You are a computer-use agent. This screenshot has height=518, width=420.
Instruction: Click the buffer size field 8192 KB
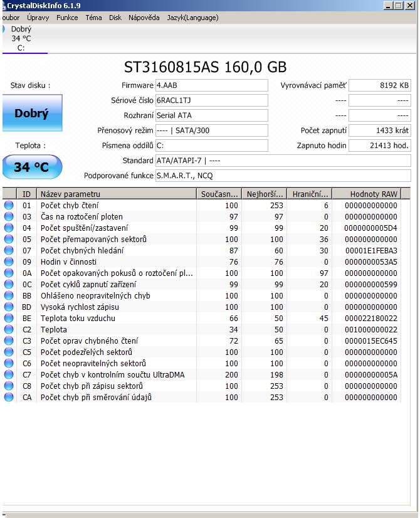pyautogui.click(x=380, y=85)
